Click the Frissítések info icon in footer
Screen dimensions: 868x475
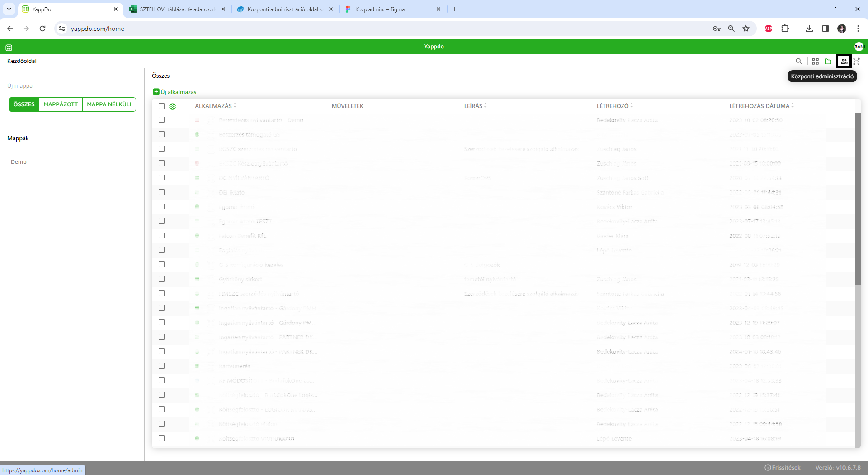768,468
